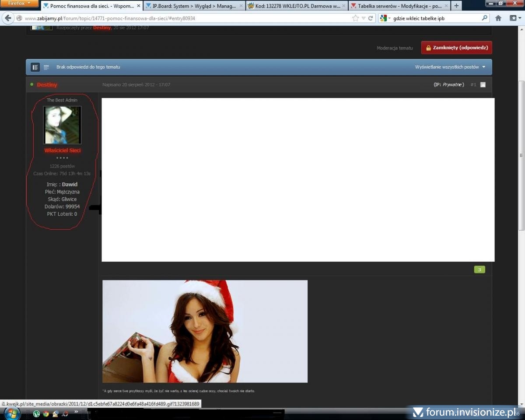
Task: Open the 'Destiny' author profile link
Action: (x=47, y=85)
